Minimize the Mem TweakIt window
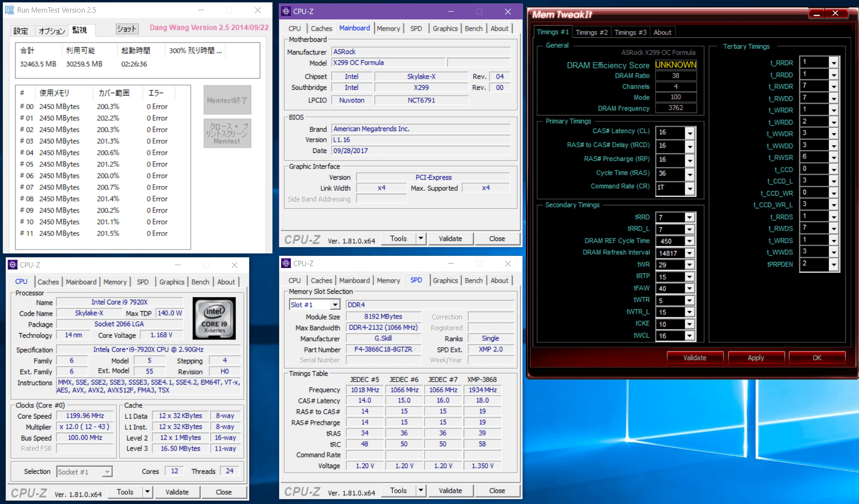The image size is (859, 504). [x=817, y=14]
